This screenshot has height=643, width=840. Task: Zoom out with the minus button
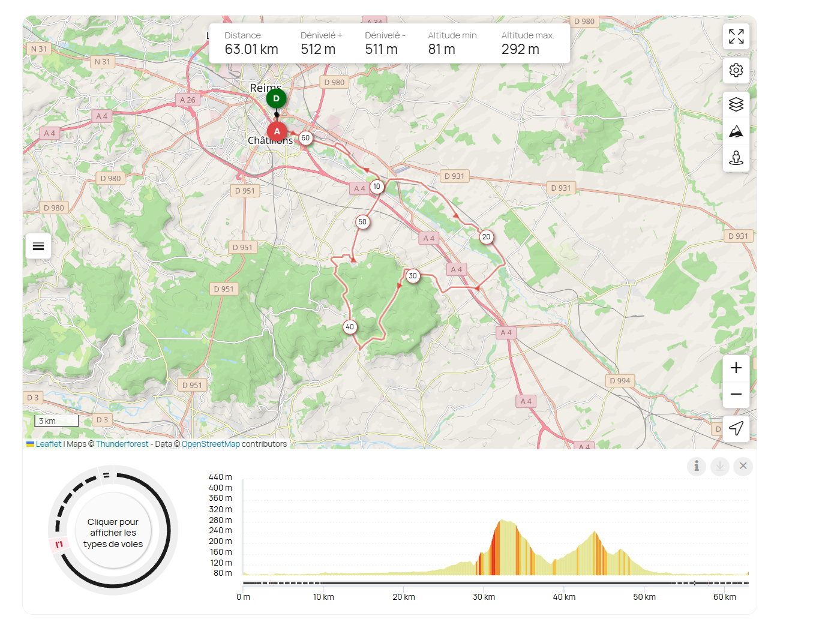(736, 394)
